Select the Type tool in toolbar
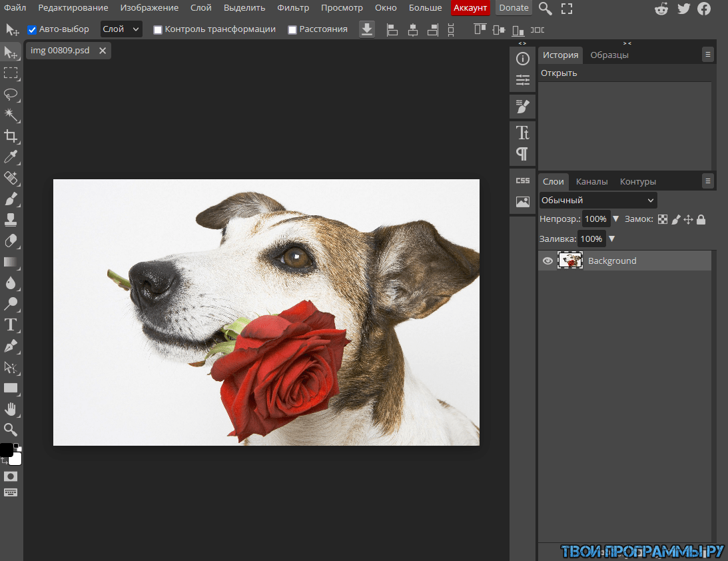The image size is (728, 561). 11,325
